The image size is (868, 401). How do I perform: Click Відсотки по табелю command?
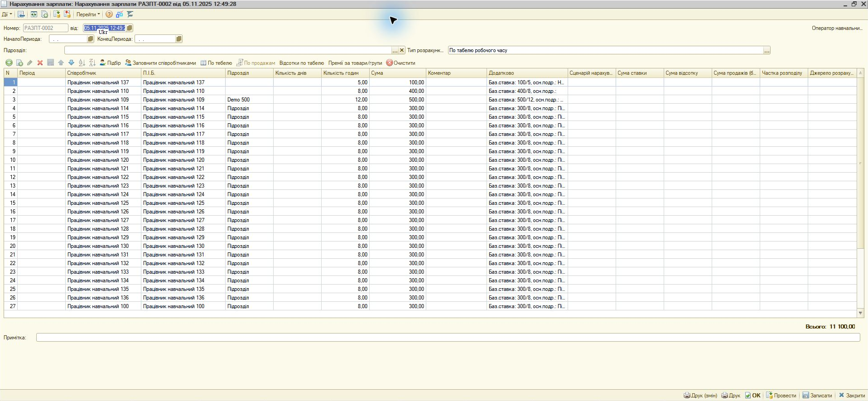pos(302,63)
